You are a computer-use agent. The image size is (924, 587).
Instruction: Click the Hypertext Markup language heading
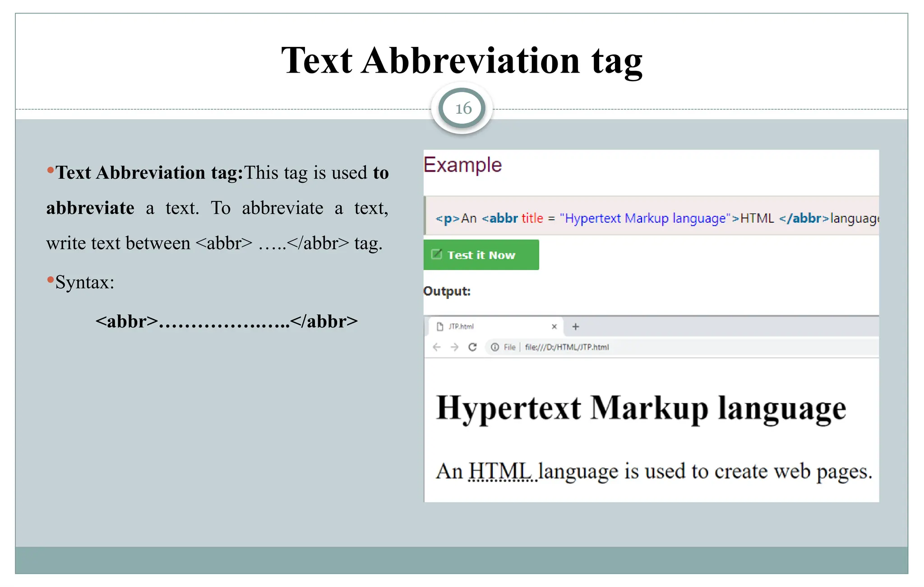641,409
